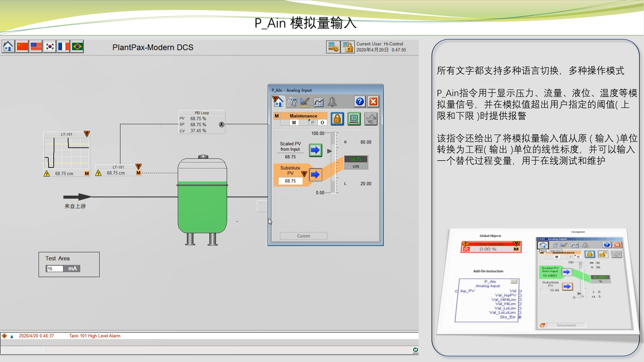
Task: Click warning triangle under LT-101 trend
Action: pyautogui.click(x=47, y=174)
